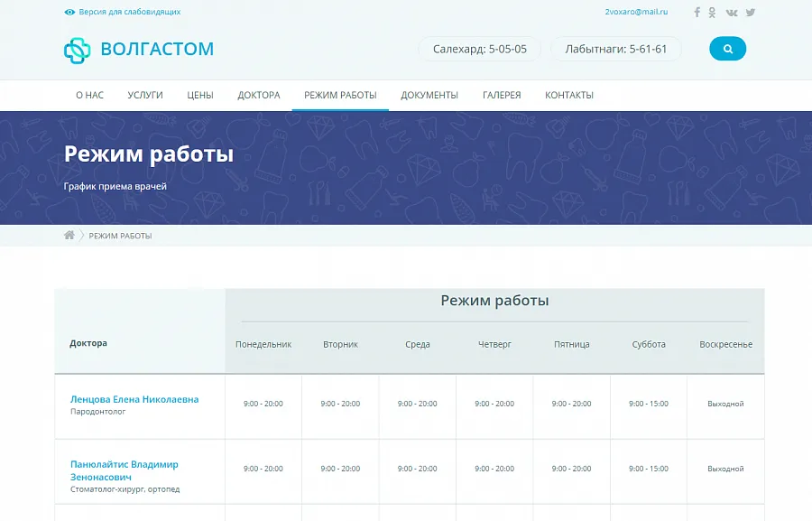Click the Суббота column header
This screenshot has width=812, height=521.
coord(649,344)
